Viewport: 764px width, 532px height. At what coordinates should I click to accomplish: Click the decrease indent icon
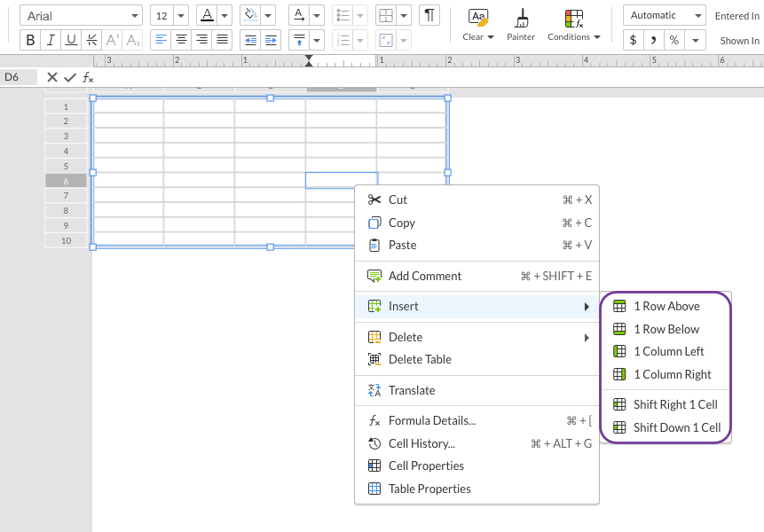tap(250, 40)
